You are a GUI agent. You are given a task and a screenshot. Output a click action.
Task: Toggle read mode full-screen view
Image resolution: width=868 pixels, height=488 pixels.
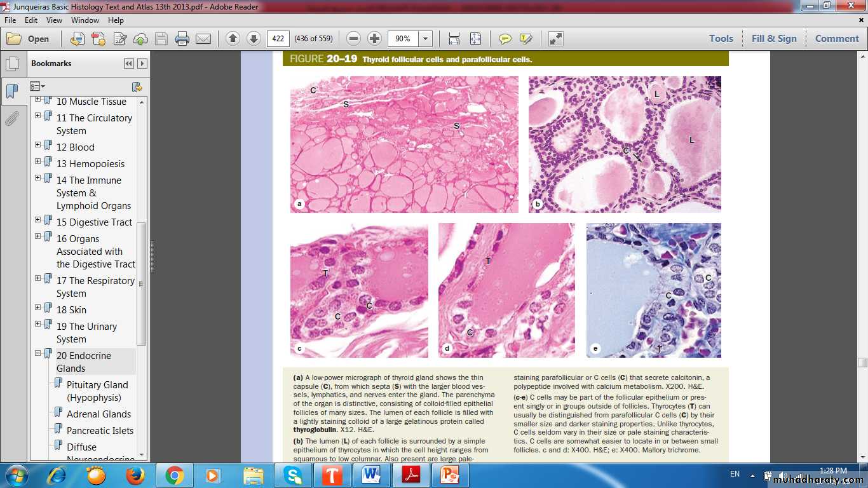click(555, 39)
